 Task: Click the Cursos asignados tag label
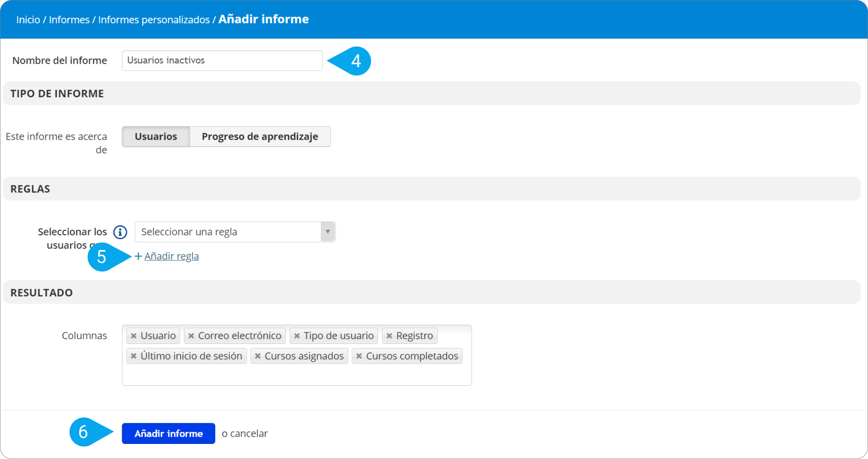click(x=304, y=356)
